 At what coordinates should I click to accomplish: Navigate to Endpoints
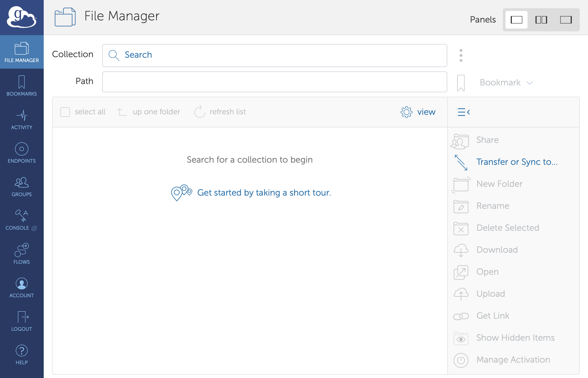click(22, 153)
